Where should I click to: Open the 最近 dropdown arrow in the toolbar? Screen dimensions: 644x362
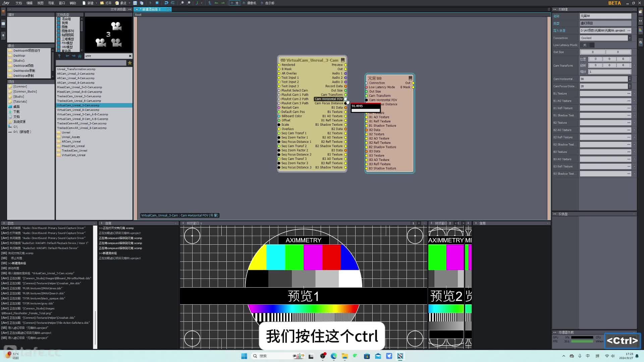[129, 3]
